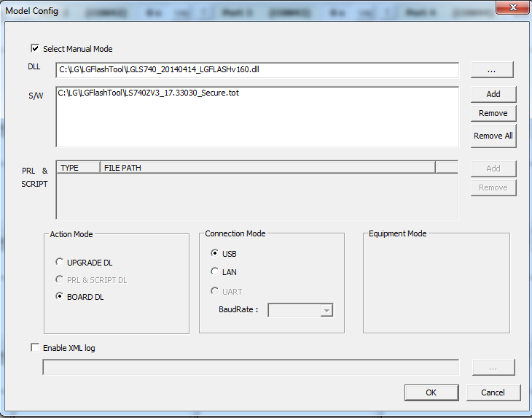Click the XML log path field
The image size is (532, 418).
tap(251, 367)
